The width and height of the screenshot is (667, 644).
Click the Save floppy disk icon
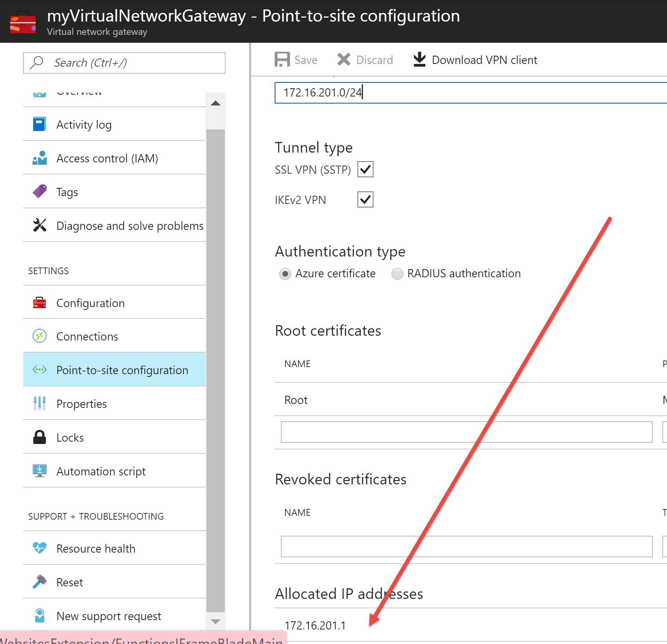point(282,60)
